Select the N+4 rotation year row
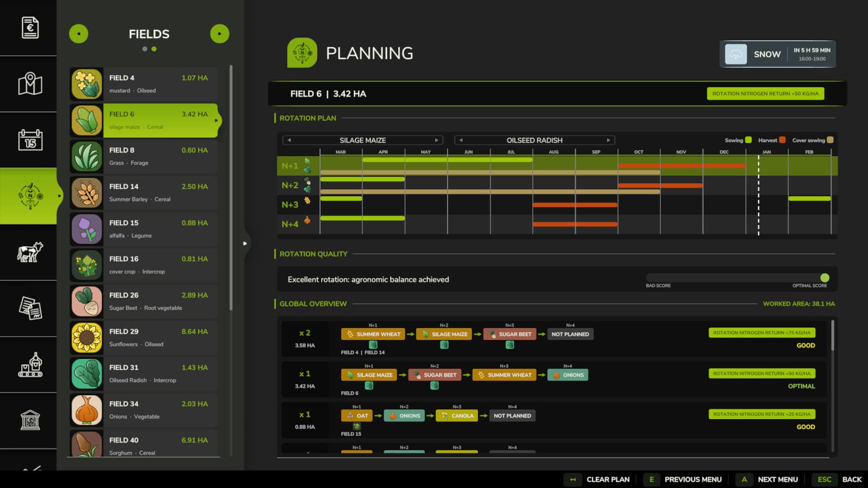The width and height of the screenshot is (868, 488). point(557,224)
